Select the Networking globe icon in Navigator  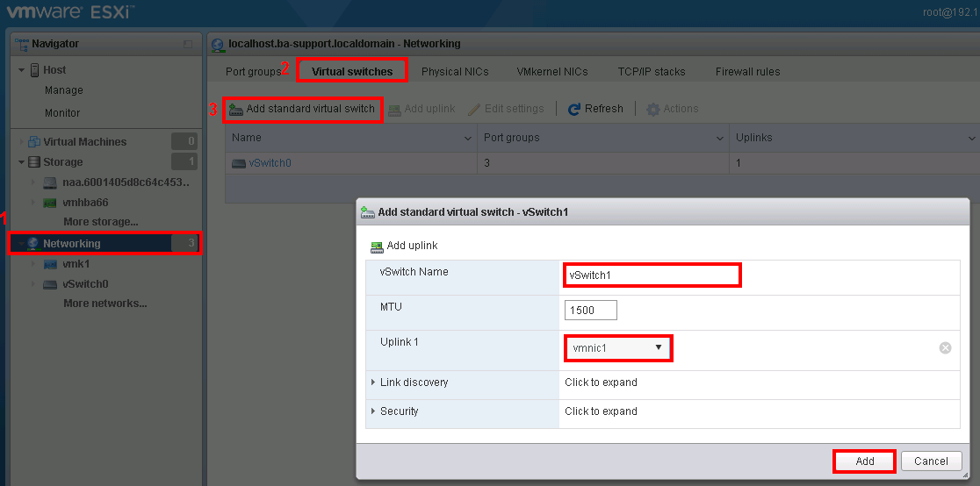pos(33,244)
